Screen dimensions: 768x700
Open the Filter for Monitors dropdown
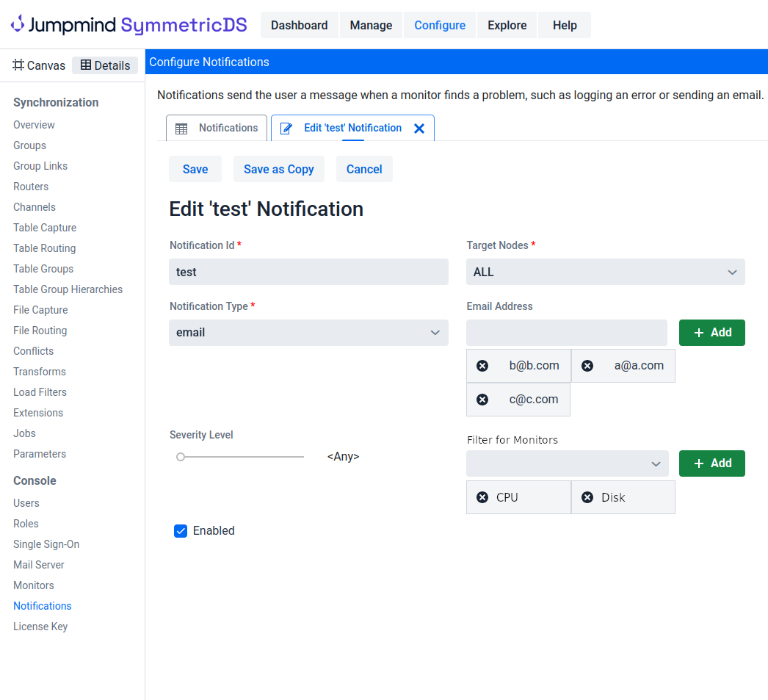pos(567,463)
